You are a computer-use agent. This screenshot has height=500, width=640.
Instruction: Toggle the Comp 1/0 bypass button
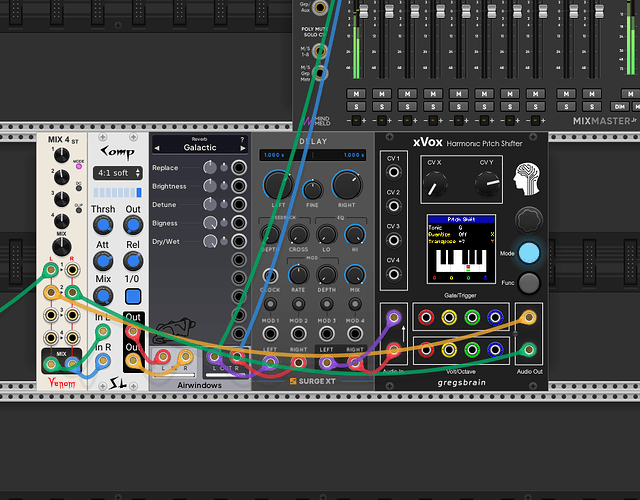tap(133, 296)
